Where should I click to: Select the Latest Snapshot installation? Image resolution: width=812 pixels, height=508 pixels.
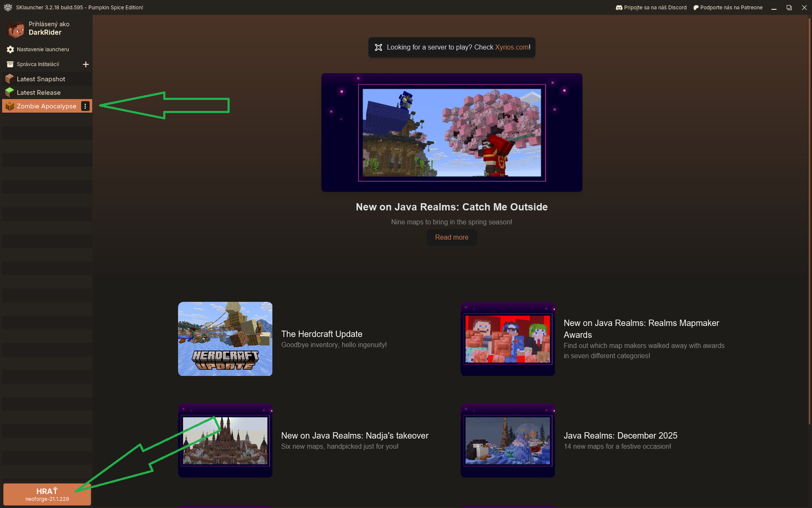(47, 79)
